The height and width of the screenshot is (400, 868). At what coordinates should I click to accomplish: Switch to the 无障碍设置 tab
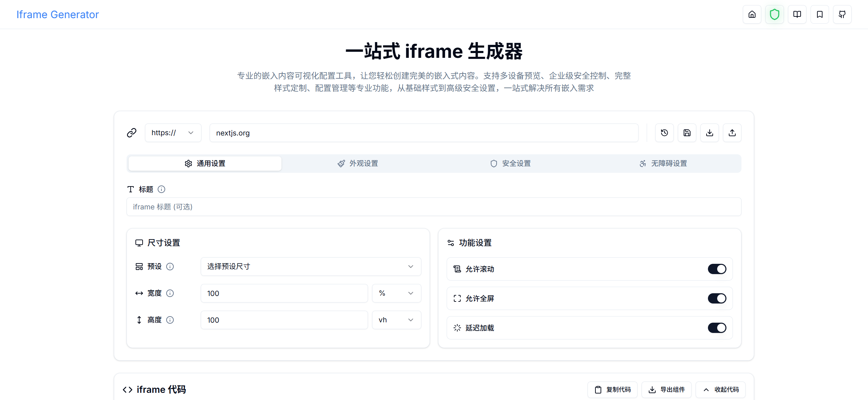tap(663, 164)
